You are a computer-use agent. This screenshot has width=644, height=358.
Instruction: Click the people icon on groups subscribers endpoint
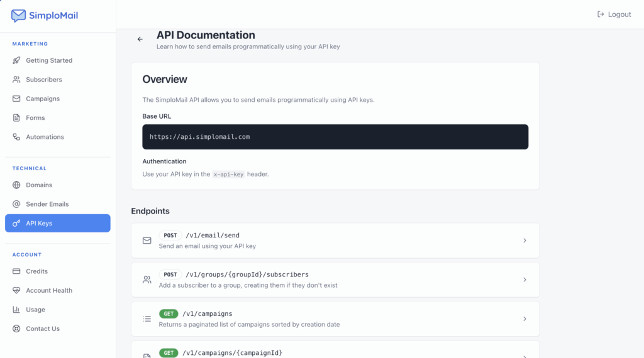[147, 279]
